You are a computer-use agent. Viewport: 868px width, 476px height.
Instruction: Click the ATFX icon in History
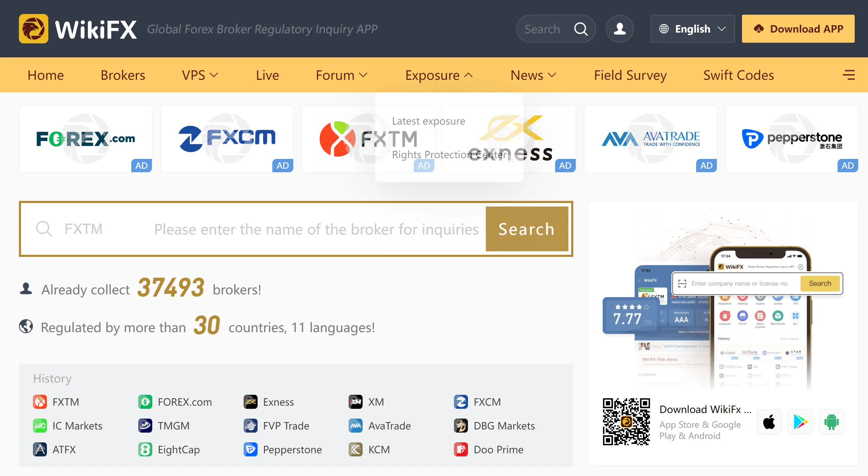[x=40, y=449]
